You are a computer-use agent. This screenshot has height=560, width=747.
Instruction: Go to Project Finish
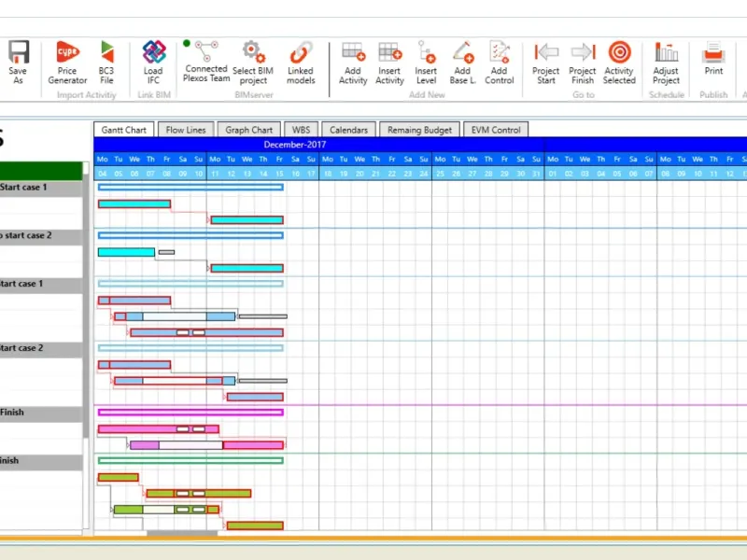(x=583, y=63)
